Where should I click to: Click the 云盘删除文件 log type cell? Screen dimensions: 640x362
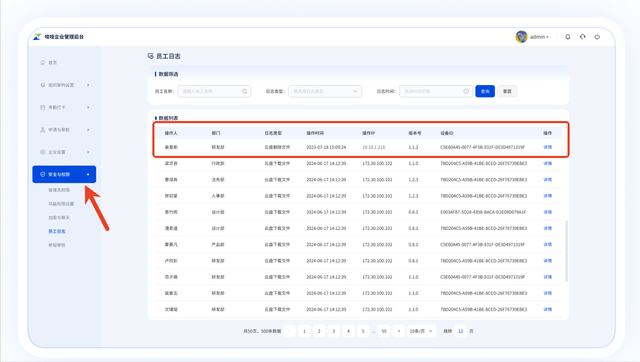pos(277,147)
